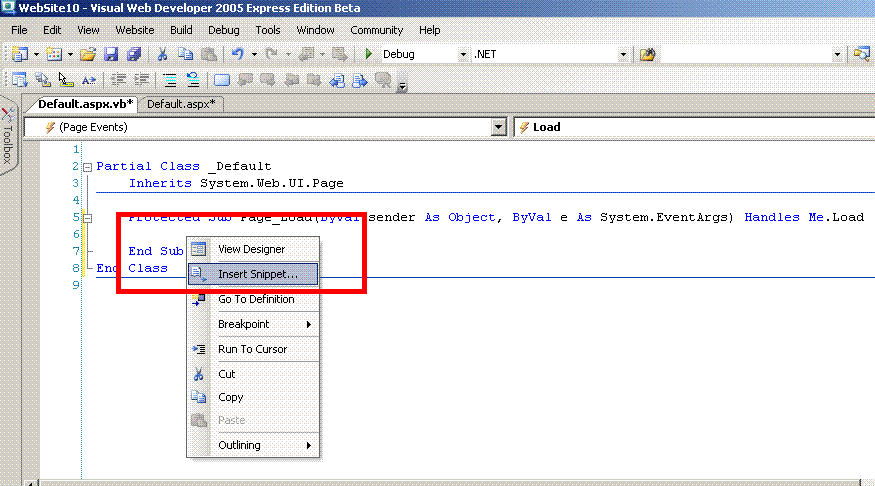Collapse the Partial Class _Default outline

click(87, 167)
